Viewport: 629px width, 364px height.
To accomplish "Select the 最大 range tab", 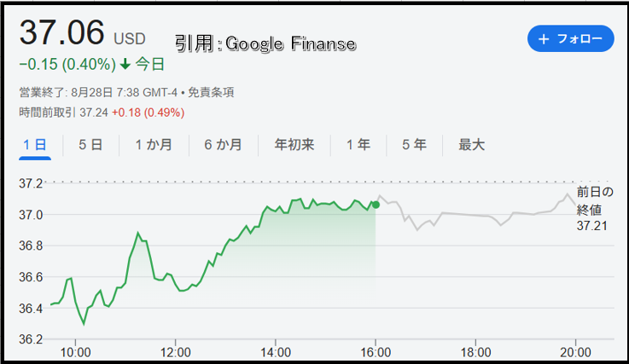I will click(x=472, y=145).
